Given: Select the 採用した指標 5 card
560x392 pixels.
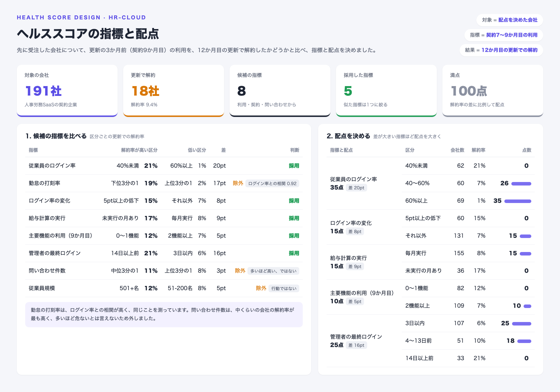Looking at the screenshot, I should 386,91.
